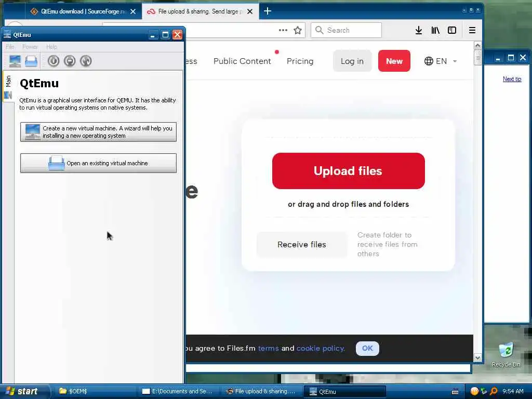Open Public Content link on Files.fm

242,61
